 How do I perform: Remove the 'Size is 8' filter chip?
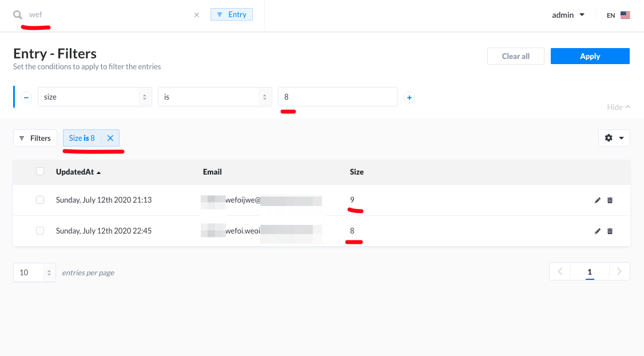110,137
